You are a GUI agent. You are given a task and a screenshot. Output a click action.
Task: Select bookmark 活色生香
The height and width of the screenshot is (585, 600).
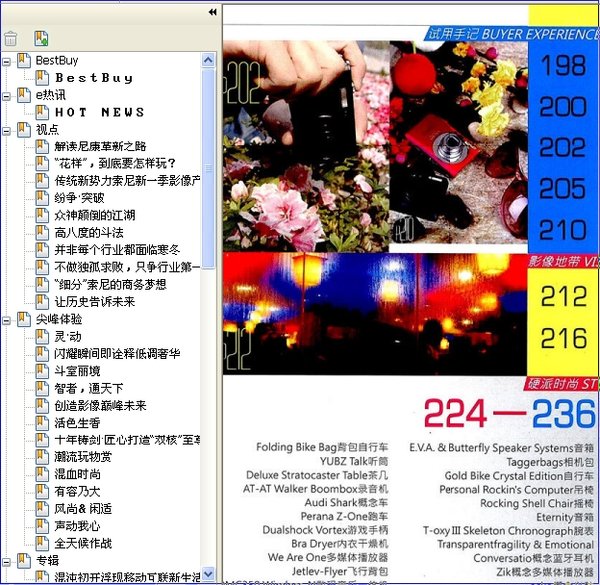point(77,423)
